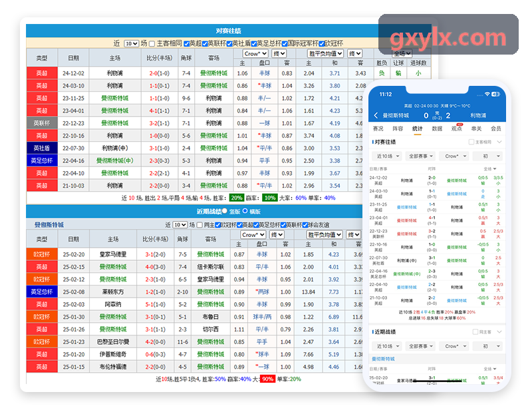Click the 曼彻斯特城 team heading above recent results
Screen dimensions: 532x416
point(49,225)
